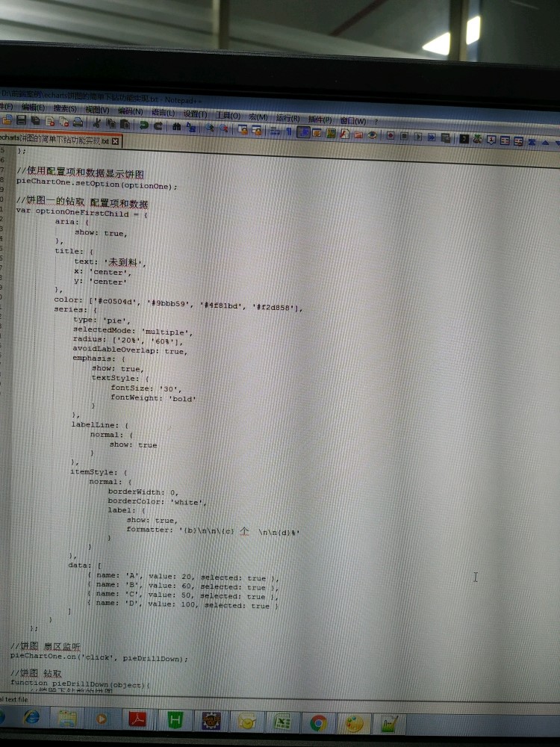The height and width of the screenshot is (747, 560).
Task: Click the Copy toolbar icon
Action: coord(111,123)
